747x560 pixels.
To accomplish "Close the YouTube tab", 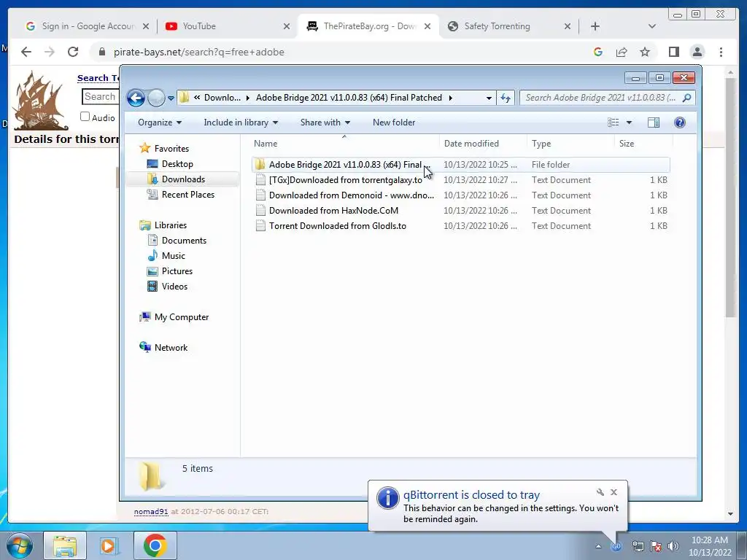I will 286,26.
